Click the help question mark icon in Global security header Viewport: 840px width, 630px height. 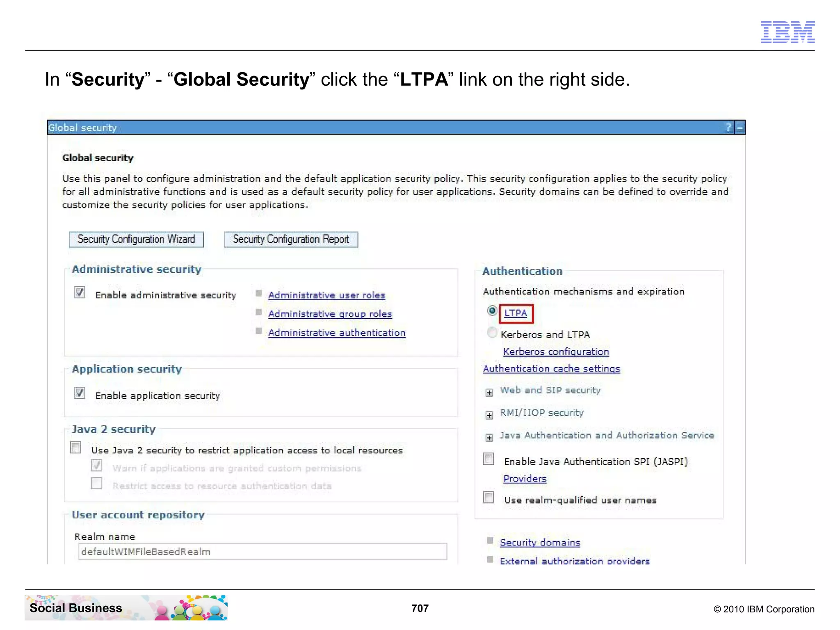[728, 128]
